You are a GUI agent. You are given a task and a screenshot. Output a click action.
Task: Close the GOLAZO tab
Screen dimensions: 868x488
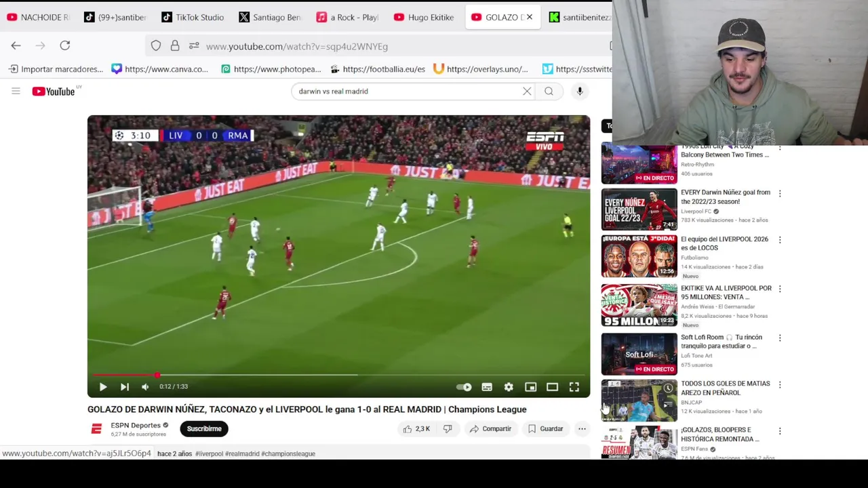[530, 17]
